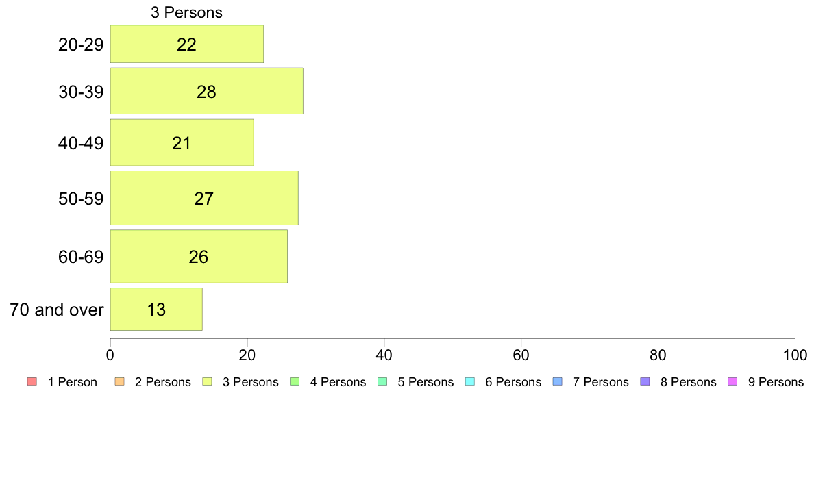The height and width of the screenshot is (504, 814).
Task: Click the 30-39 bar showing 28
Action: click(x=207, y=91)
